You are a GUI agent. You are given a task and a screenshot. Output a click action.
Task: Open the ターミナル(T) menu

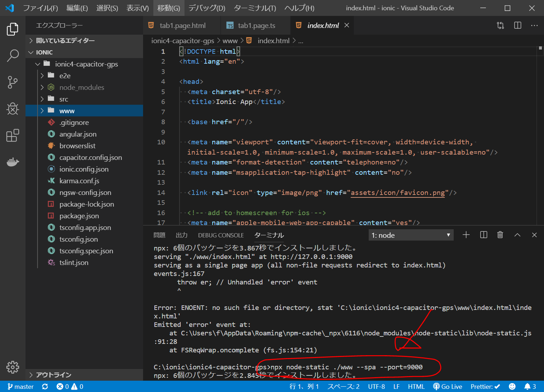point(255,8)
